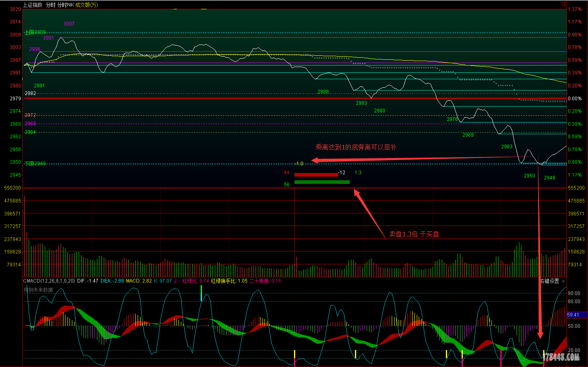Click the 红绿换手比: 1.05 readout

[x=229, y=281]
